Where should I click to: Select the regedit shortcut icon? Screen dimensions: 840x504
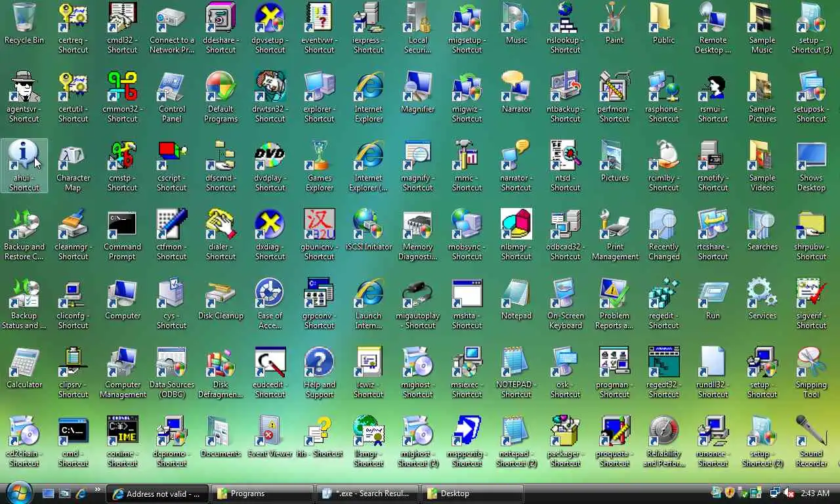coord(664,304)
